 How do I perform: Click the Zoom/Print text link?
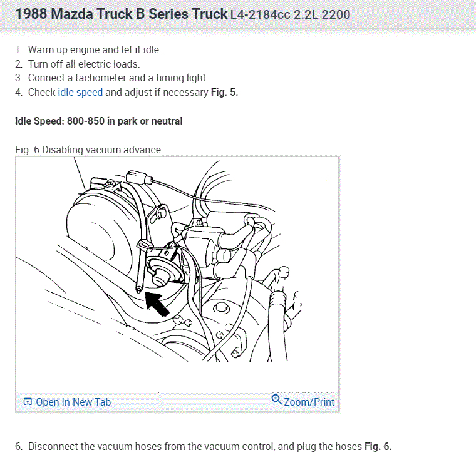pyautogui.click(x=309, y=402)
